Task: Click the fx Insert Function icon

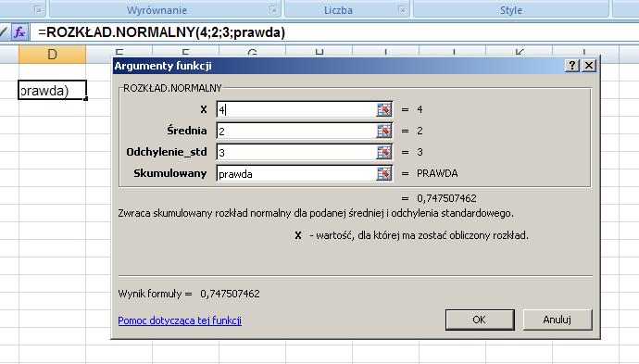Action: (19, 31)
